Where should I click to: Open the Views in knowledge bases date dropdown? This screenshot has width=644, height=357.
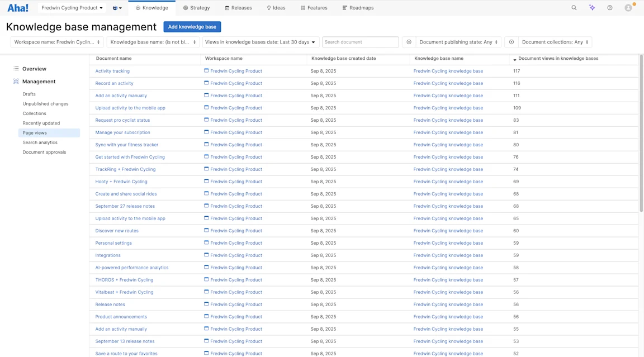point(260,42)
